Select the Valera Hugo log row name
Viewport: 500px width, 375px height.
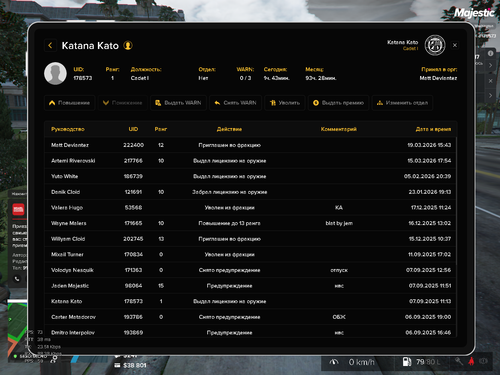[x=67, y=208]
